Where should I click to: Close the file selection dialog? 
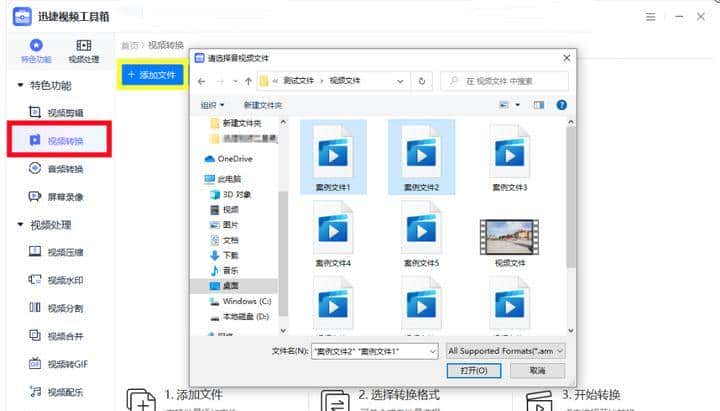(x=567, y=58)
